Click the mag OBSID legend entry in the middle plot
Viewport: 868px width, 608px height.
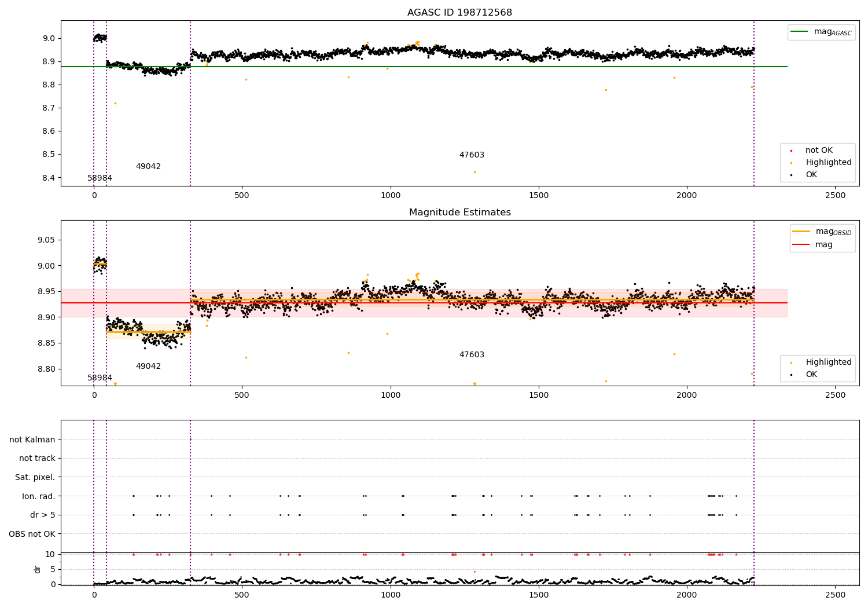(x=822, y=232)
